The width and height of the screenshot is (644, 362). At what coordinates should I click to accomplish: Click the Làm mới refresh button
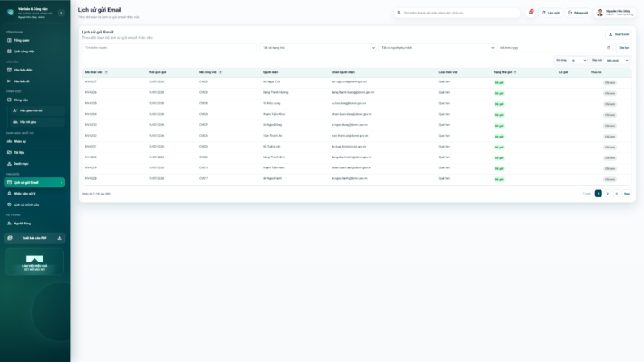(551, 13)
